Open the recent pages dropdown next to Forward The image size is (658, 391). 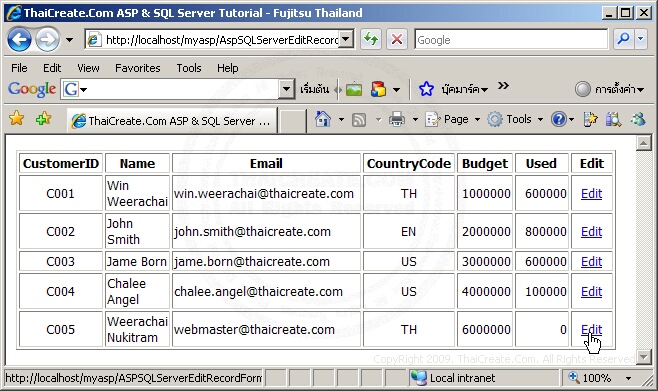pos(69,40)
